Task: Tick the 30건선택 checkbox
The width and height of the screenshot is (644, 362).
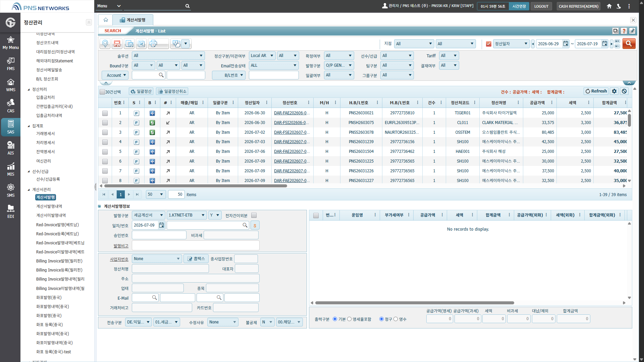Action: coord(102,92)
